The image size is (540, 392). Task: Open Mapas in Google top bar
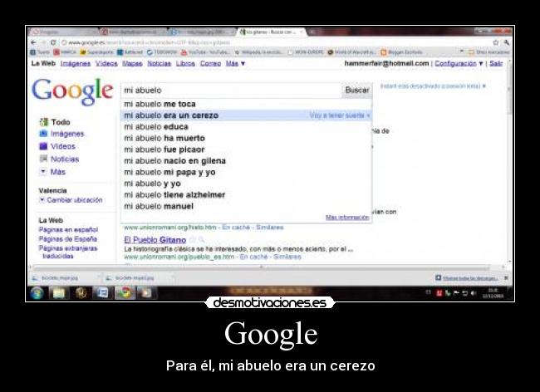point(132,64)
